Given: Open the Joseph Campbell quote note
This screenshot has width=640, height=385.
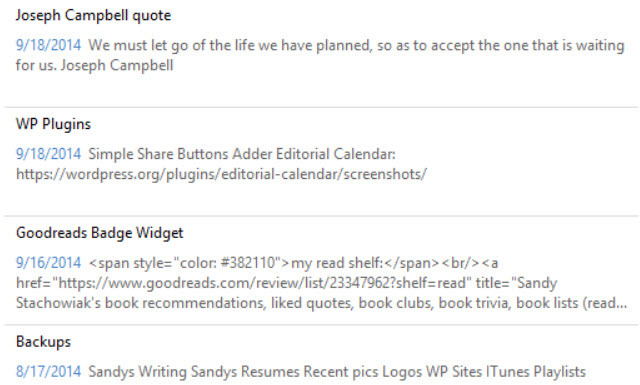Looking at the screenshot, I should [x=320, y=53].
